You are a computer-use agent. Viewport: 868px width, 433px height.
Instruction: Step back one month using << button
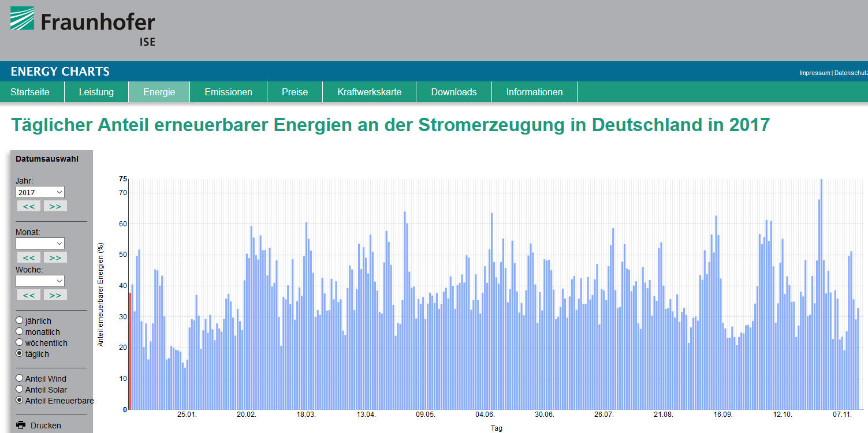point(28,257)
